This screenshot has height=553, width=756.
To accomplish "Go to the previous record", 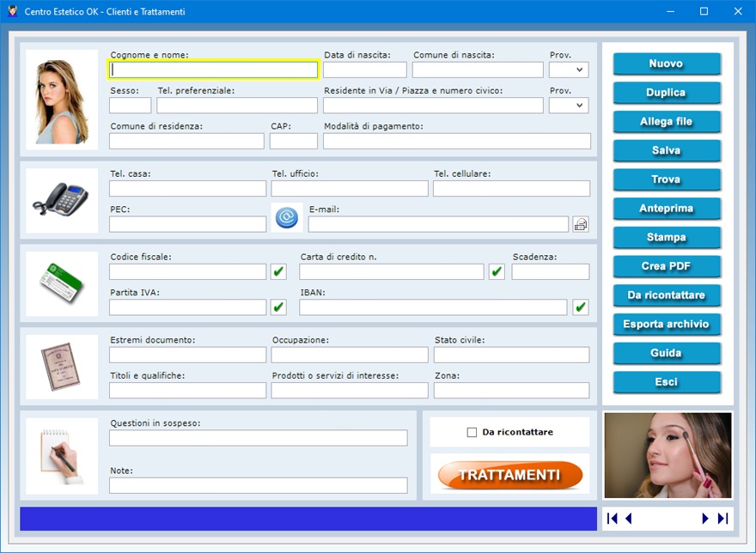I will coord(628,519).
